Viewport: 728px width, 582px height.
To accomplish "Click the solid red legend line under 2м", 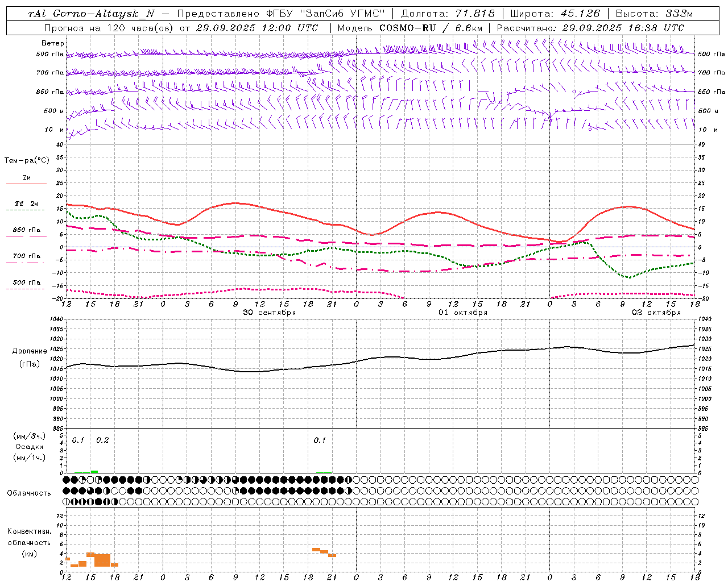I will (x=26, y=184).
